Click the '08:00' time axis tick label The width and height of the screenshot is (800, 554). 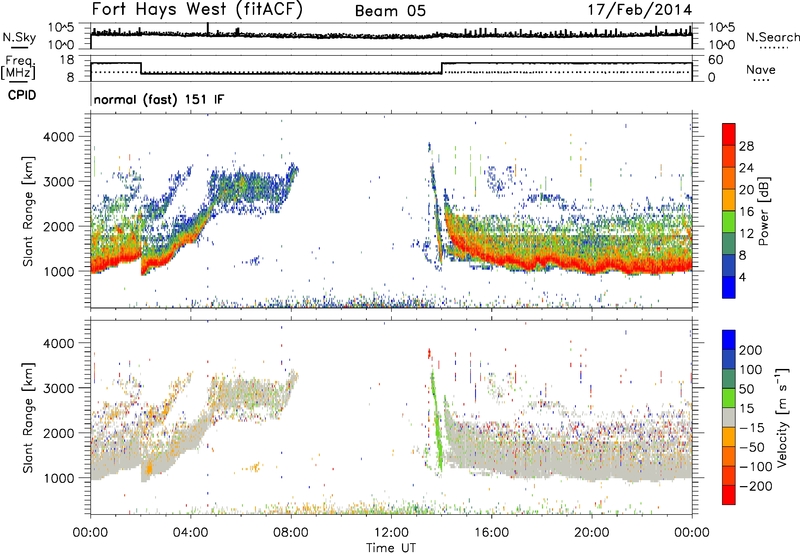[291, 533]
